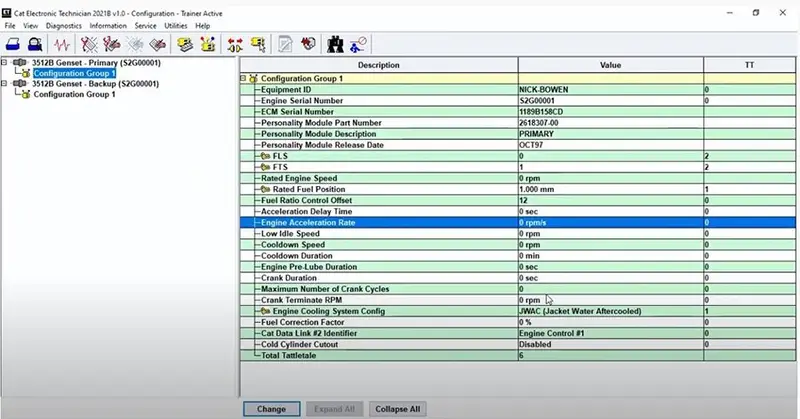Open the ECM Summary toolbar icon
This screenshot has width=800, height=419.
point(185,45)
